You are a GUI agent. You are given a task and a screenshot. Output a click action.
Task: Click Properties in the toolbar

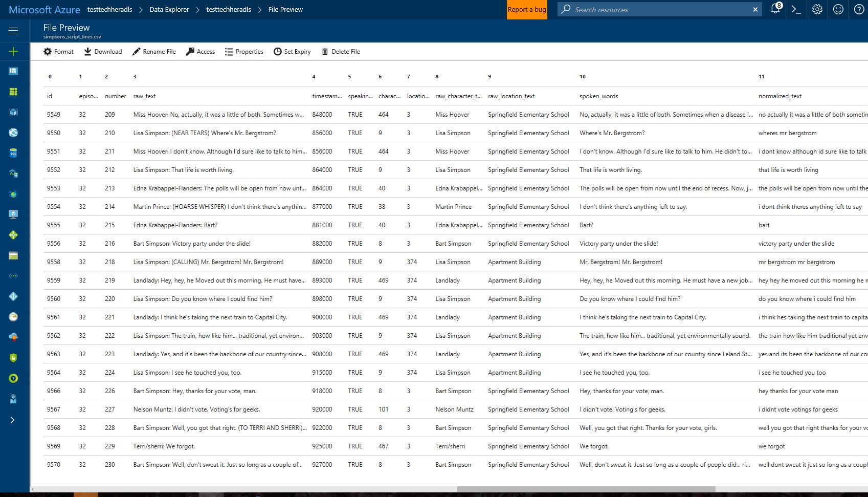pyautogui.click(x=244, y=51)
